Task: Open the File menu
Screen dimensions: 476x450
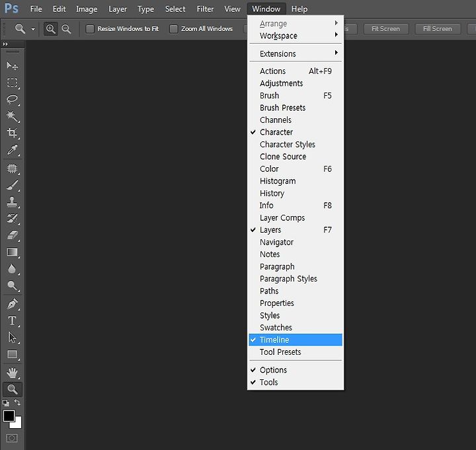Action: coord(36,9)
